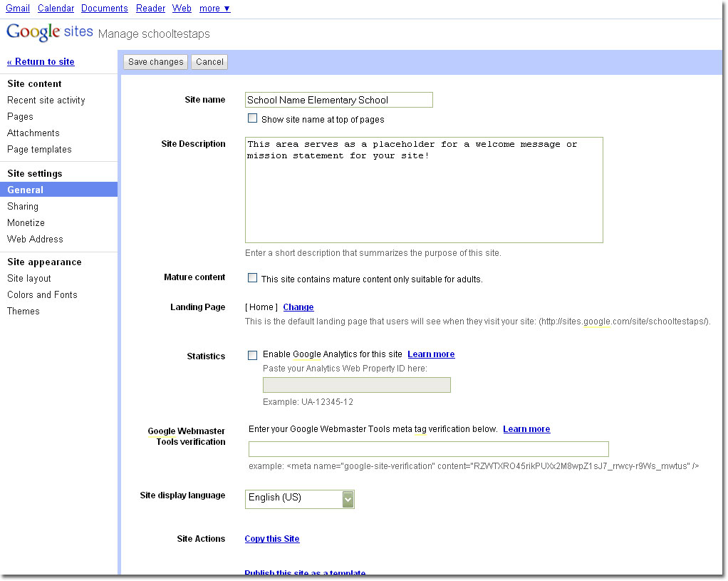The image size is (728, 581).
Task: Open Recent site activity
Action: click(46, 101)
